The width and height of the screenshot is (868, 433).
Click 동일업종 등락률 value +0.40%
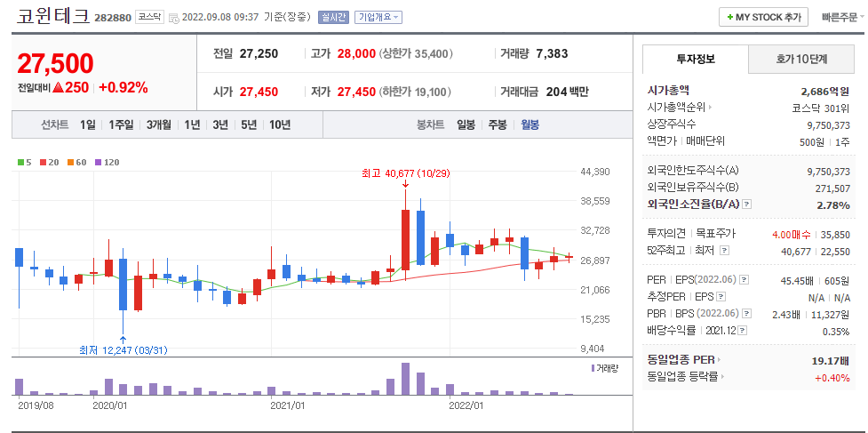832,378
